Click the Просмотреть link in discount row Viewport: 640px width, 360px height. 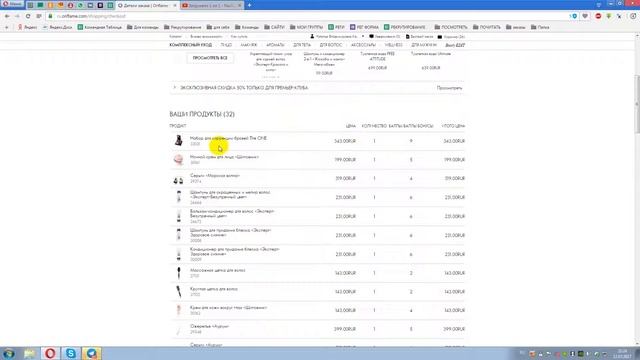(x=449, y=88)
